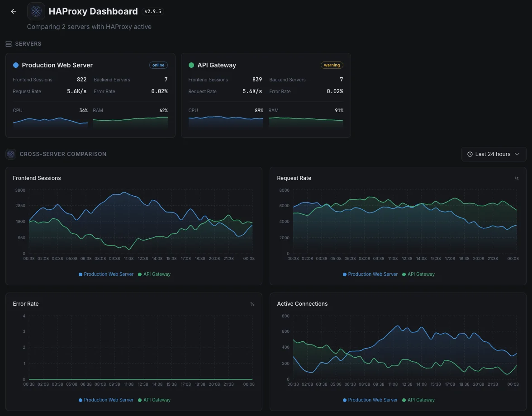Viewport: 532px width, 416px height.
Task: Toggle API Gateway in Frontend Sessions legend
Action: [154, 274]
